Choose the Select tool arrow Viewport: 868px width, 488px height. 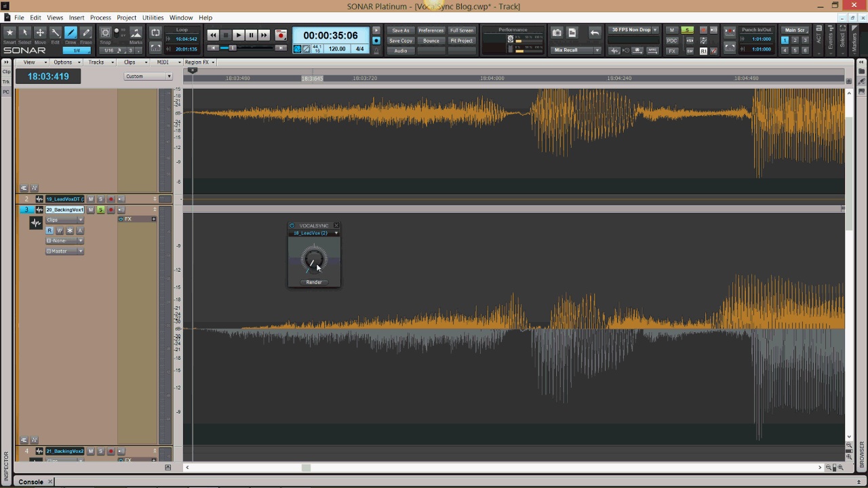[x=24, y=33]
